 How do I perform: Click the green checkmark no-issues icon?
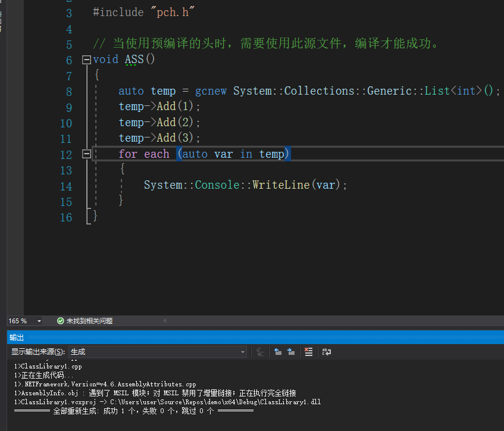(x=60, y=321)
